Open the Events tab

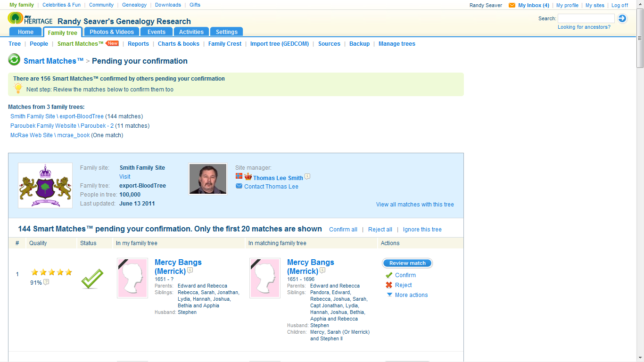click(157, 32)
